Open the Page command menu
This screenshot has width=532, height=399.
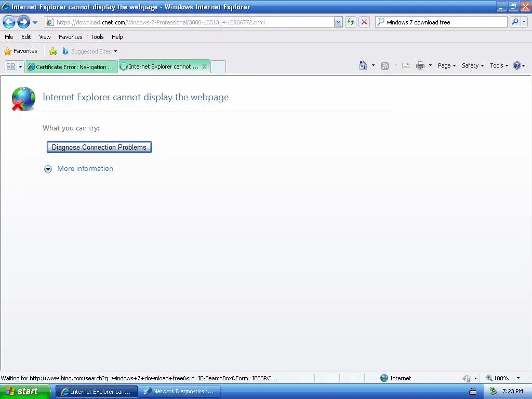coord(446,65)
